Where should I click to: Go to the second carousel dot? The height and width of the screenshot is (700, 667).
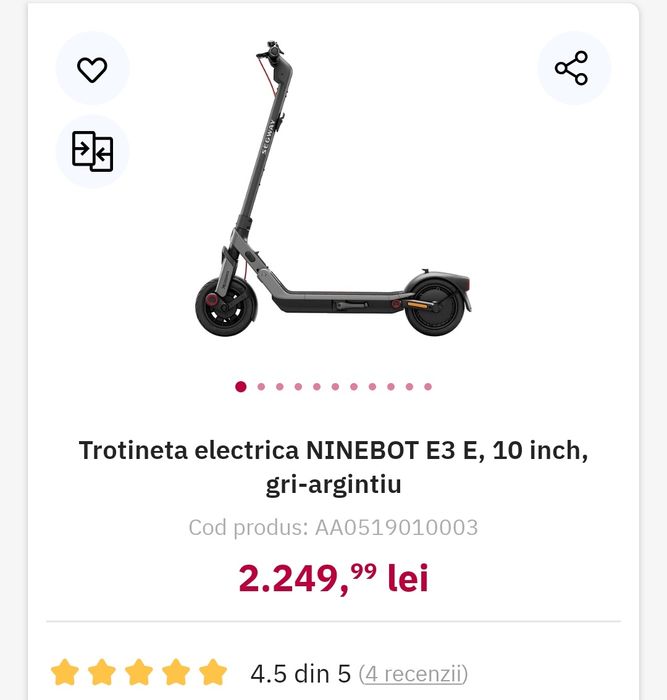261,387
